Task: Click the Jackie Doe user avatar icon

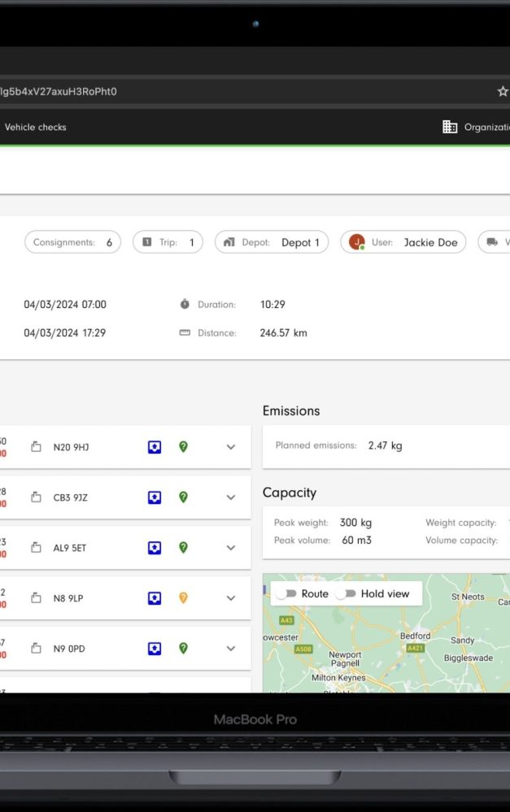Action: click(x=356, y=241)
